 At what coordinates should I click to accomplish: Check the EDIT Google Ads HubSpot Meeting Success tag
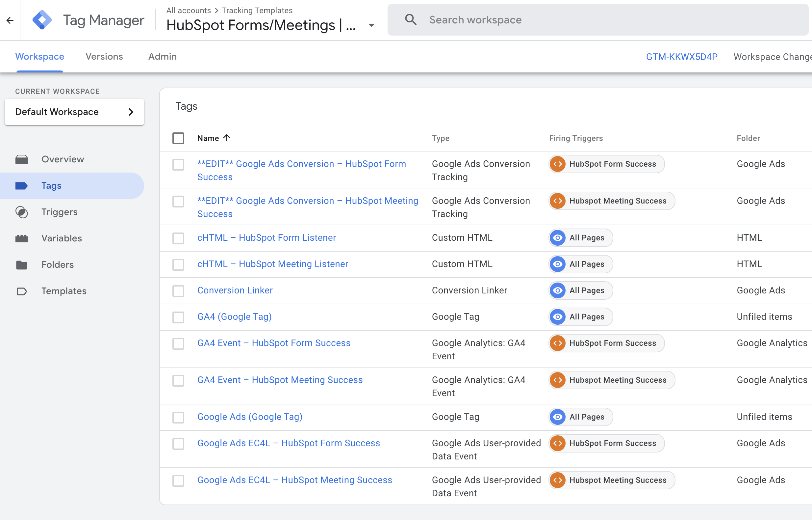coord(178,201)
